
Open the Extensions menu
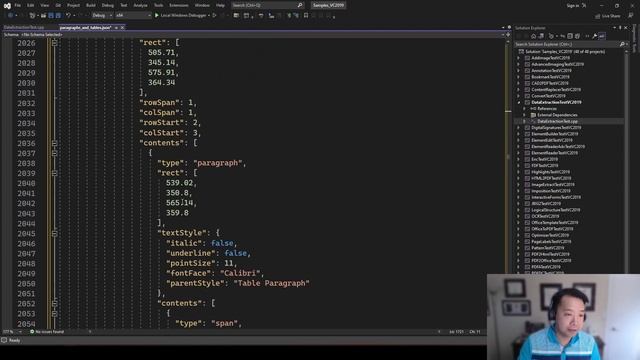pos(179,5)
